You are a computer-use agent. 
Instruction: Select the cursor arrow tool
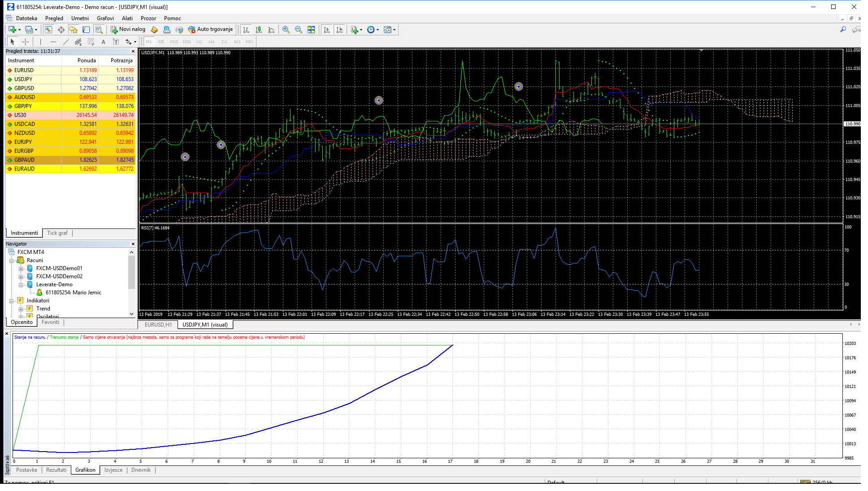13,42
